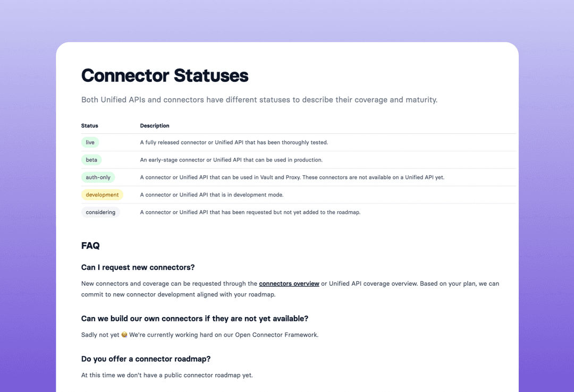Click "Do you offer a connector roadmap?" heading
This screenshot has height=392, width=574.
click(x=146, y=359)
